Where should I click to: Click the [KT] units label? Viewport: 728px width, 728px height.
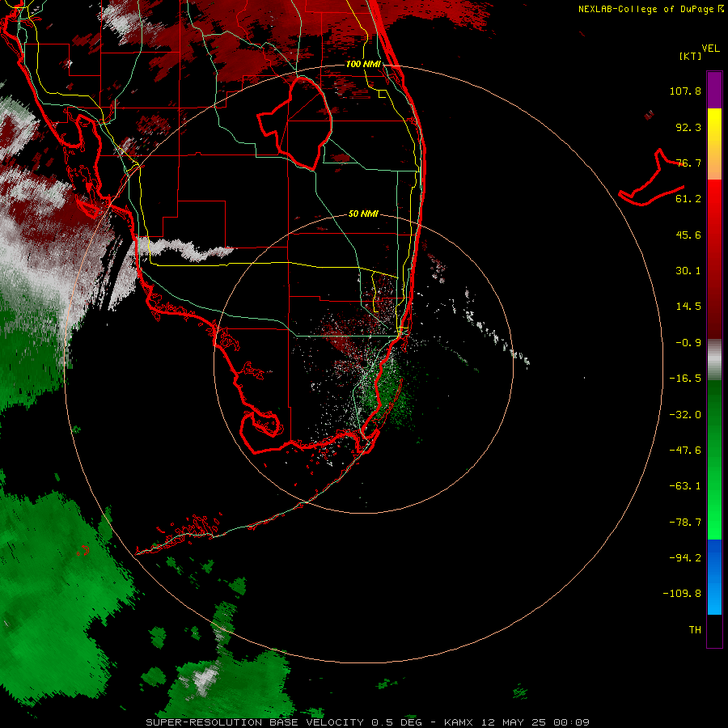690,56
